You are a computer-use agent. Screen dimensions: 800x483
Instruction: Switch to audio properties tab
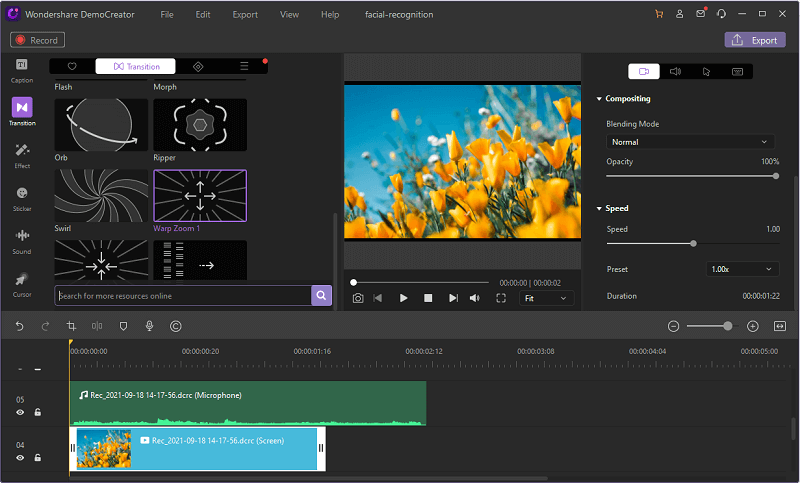675,71
